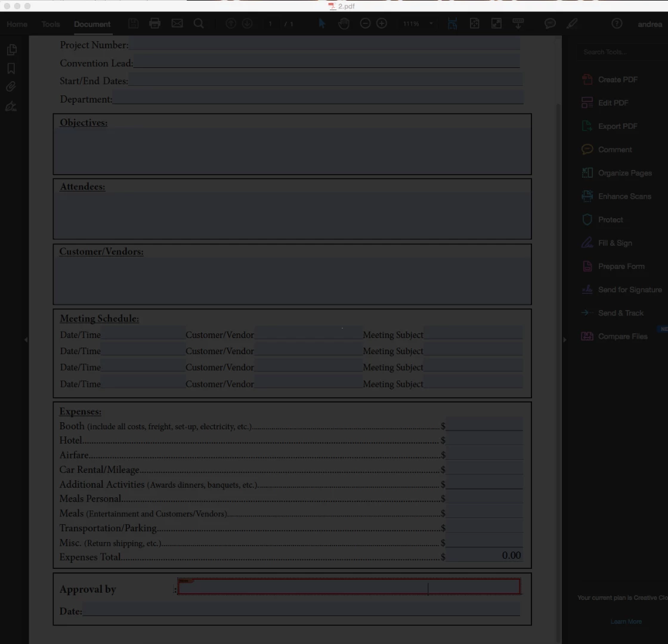Viewport: 668px width, 644px height.
Task: Click the Zoom in plus icon
Action: (382, 23)
